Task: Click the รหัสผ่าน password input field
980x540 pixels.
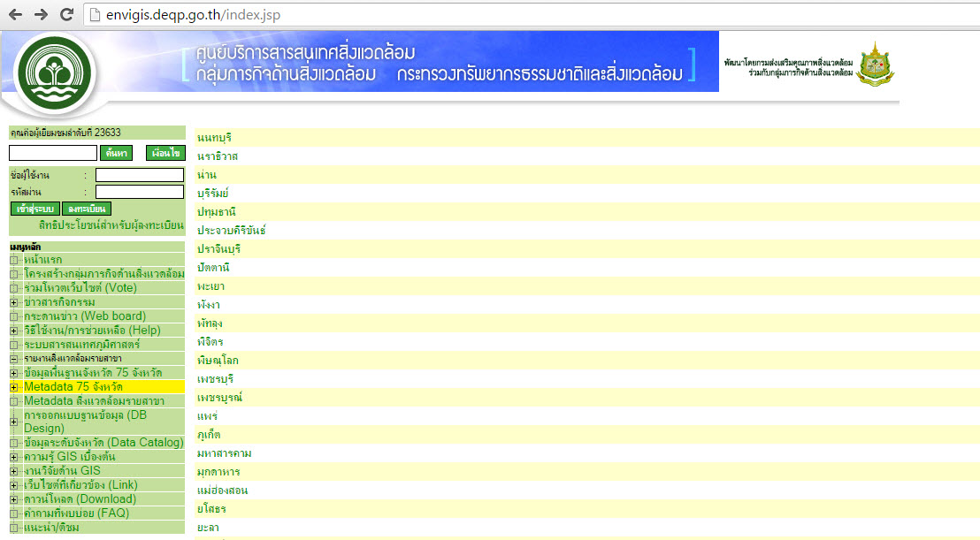Action: [139, 192]
